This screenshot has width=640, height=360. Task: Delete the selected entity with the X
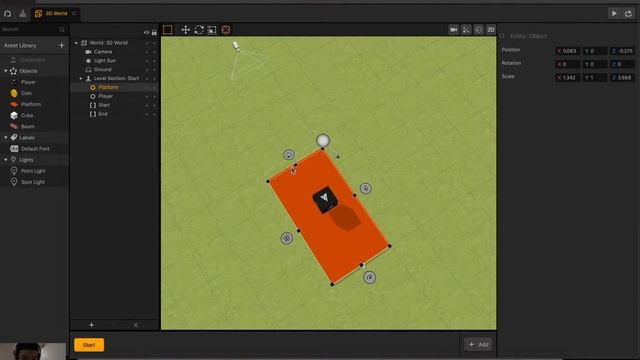click(x=136, y=325)
